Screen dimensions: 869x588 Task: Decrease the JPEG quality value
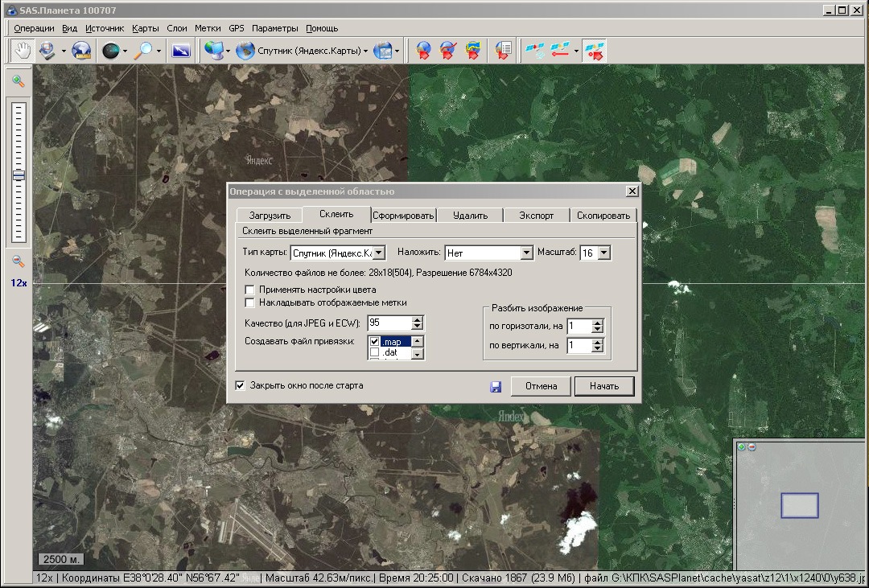point(418,327)
